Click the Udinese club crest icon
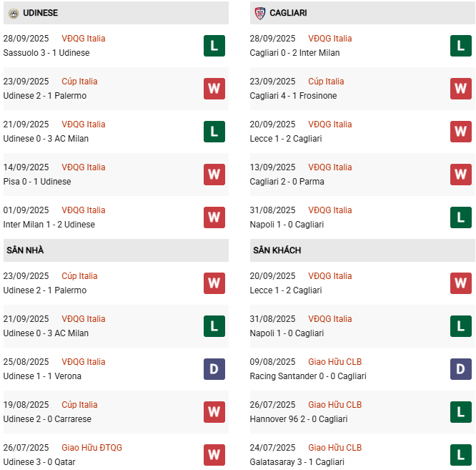Viewport: 476px width, 470px height. click(12, 13)
